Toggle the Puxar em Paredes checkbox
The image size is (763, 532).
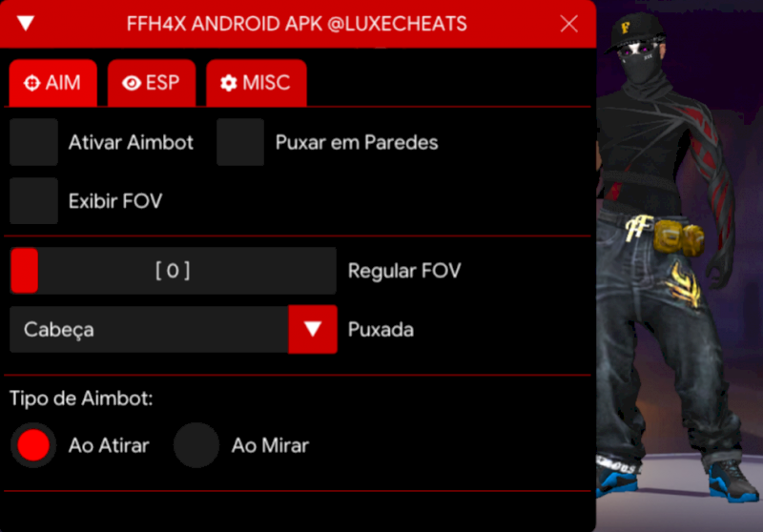[x=240, y=142]
